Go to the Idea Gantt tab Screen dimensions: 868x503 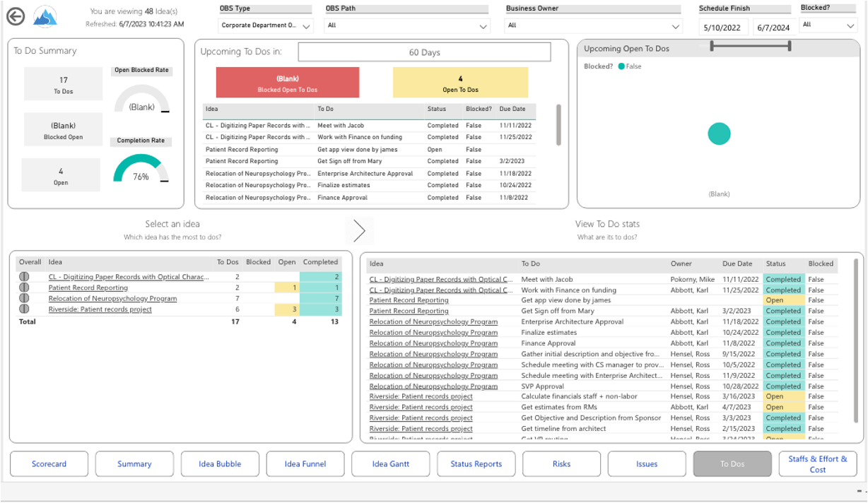[391, 464]
